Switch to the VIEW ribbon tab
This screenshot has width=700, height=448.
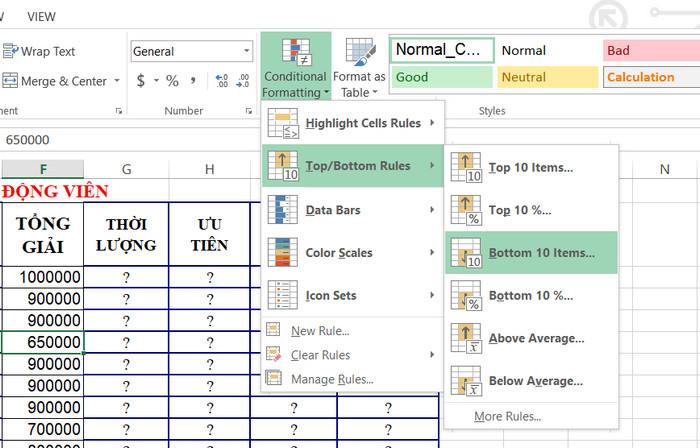(x=41, y=17)
